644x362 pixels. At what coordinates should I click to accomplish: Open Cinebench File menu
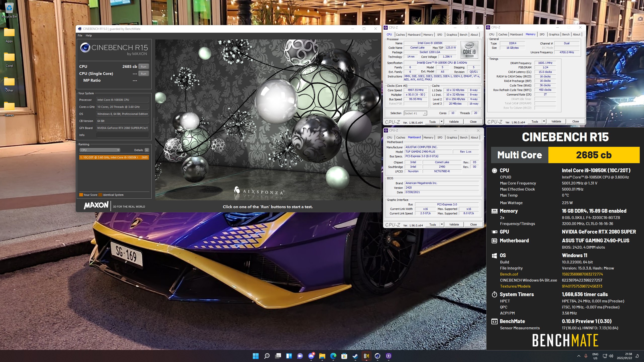[x=80, y=35]
